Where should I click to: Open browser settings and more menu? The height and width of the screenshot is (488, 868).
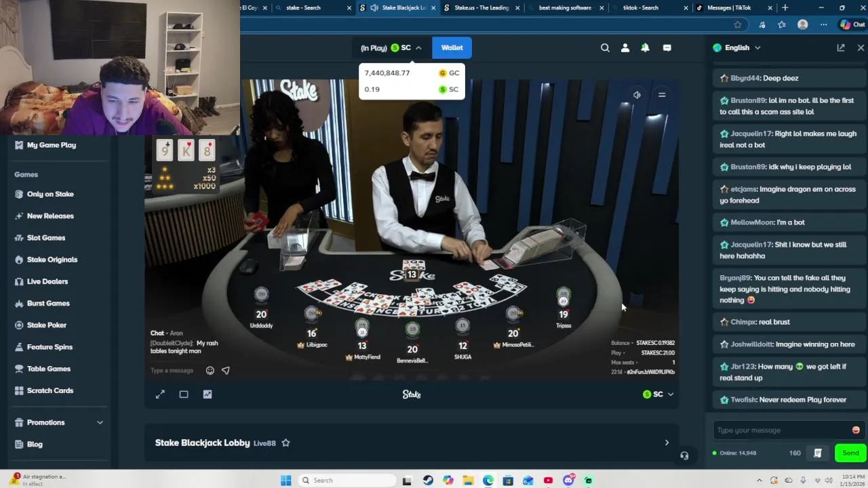[823, 24]
